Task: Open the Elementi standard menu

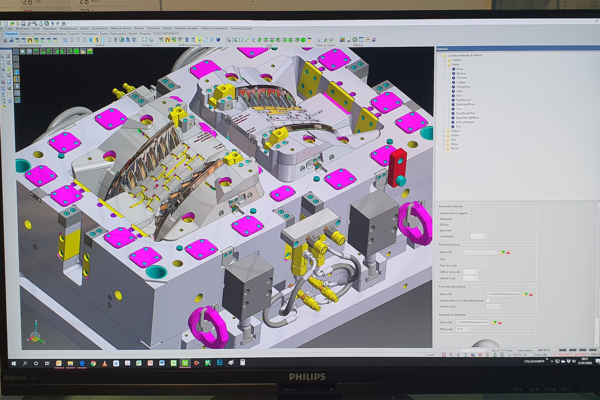Action: point(186,28)
